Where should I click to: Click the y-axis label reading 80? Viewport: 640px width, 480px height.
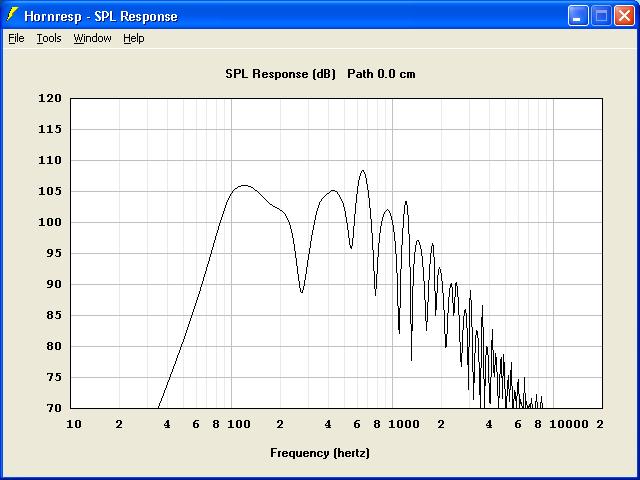53,347
